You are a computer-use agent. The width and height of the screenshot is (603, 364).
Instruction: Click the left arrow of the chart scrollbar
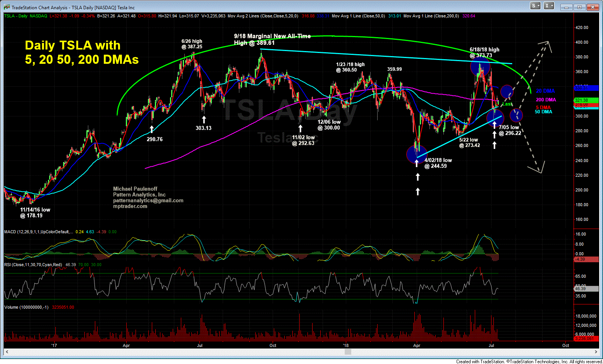pyautogui.click(x=7, y=352)
